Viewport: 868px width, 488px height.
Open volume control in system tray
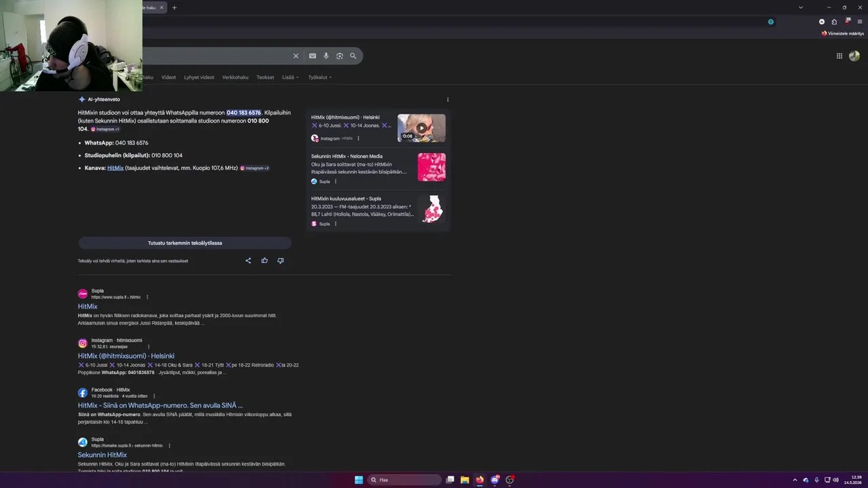(x=835, y=480)
